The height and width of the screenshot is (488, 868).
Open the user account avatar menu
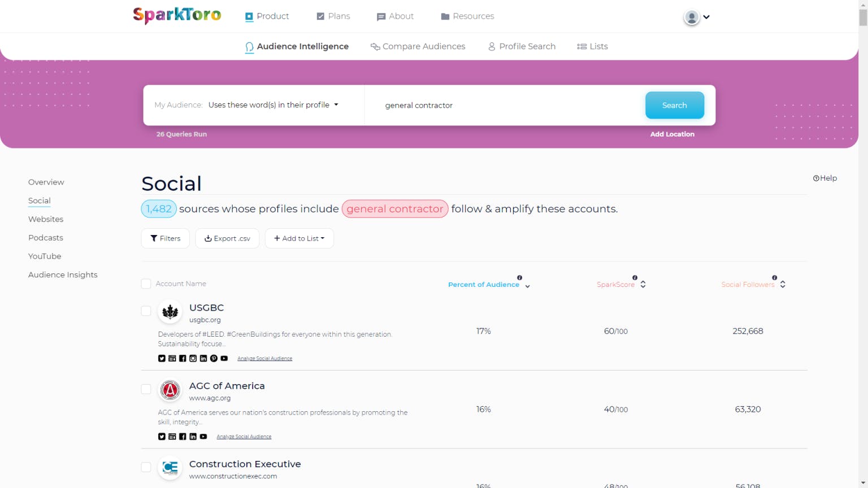(x=691, y=17)
